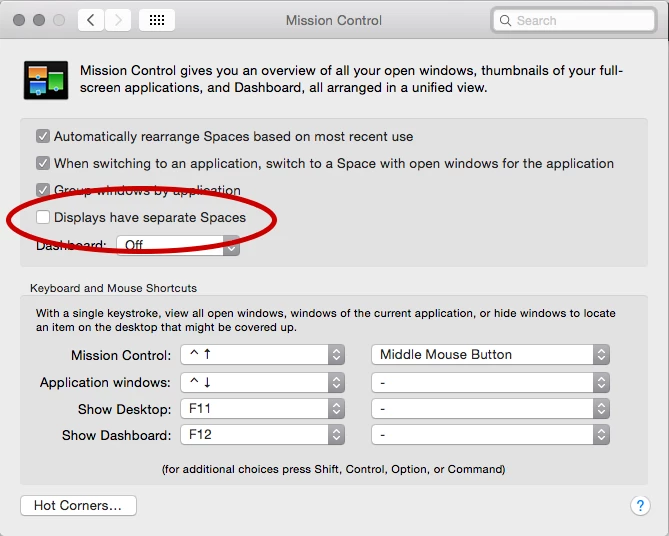
Task: Click the additional choices hint text
Action: (x=334, y=469)
